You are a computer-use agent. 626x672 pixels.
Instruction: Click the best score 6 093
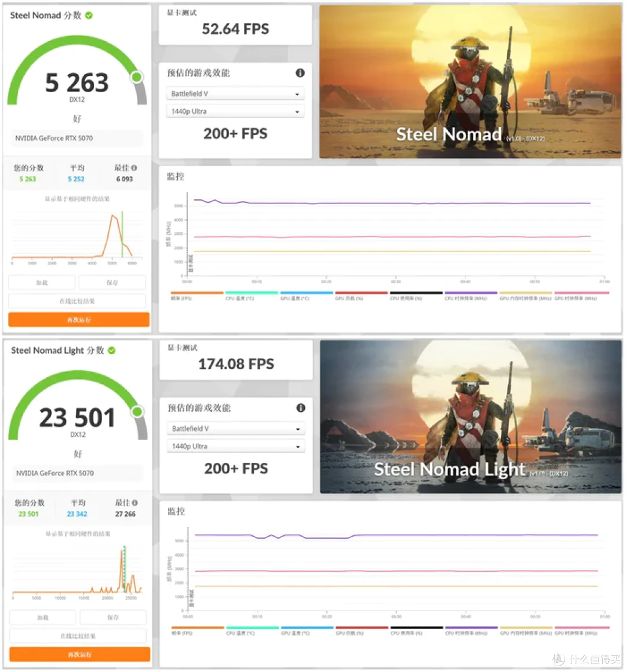coord(125,179)
